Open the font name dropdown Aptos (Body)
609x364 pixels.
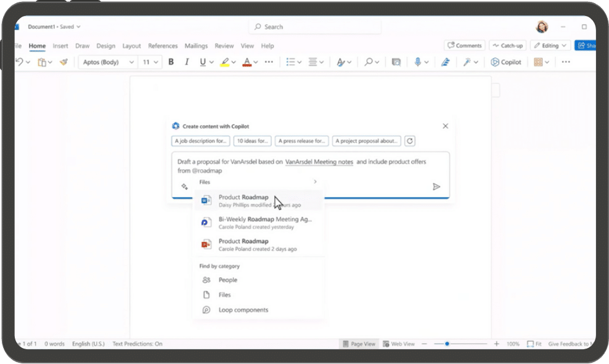coord(108,62)
